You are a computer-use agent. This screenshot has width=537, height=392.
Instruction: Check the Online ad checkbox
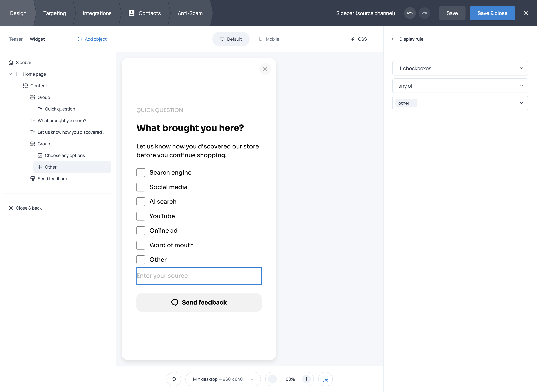coord(141,230)
